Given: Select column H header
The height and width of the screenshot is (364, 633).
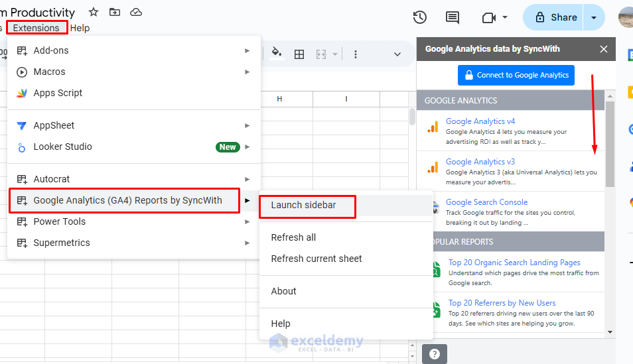Looking at the screenshot, I should point(279,99).
